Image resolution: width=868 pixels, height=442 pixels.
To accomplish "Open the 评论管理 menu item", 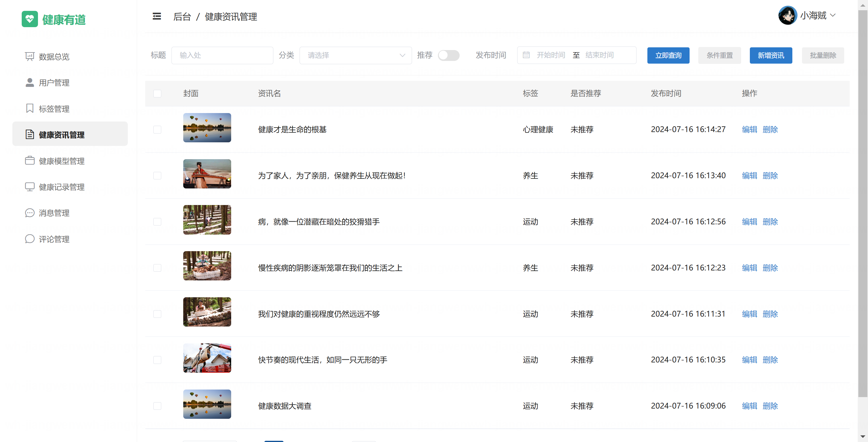I will [54, 239].
